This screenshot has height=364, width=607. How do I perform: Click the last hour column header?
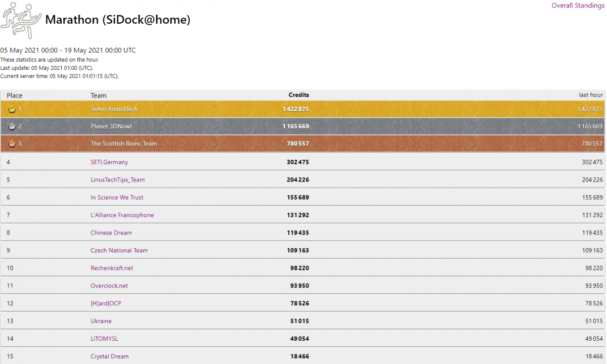click(591, 95)
